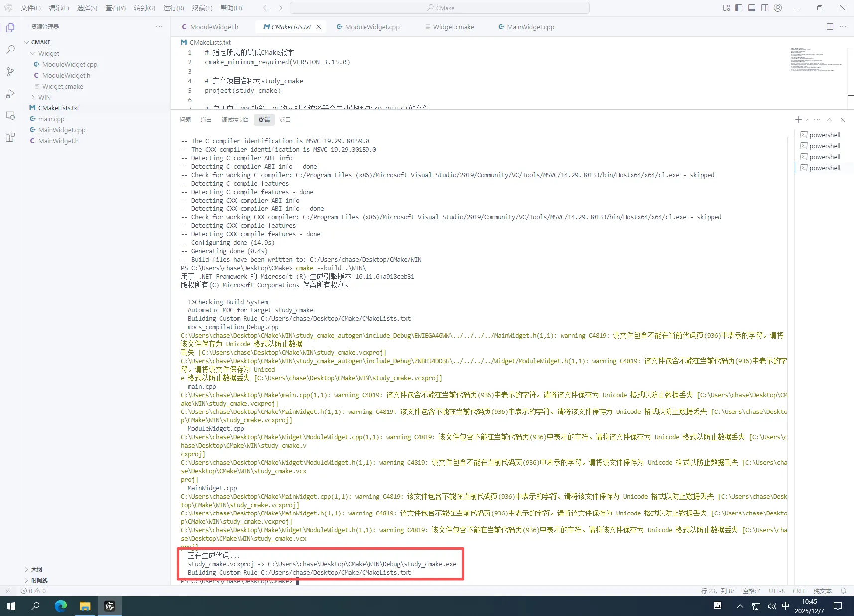This screenshot has height=616, width=854.
Task: Open main.cpp in the file tree
Action: click(x=96, y=119)
